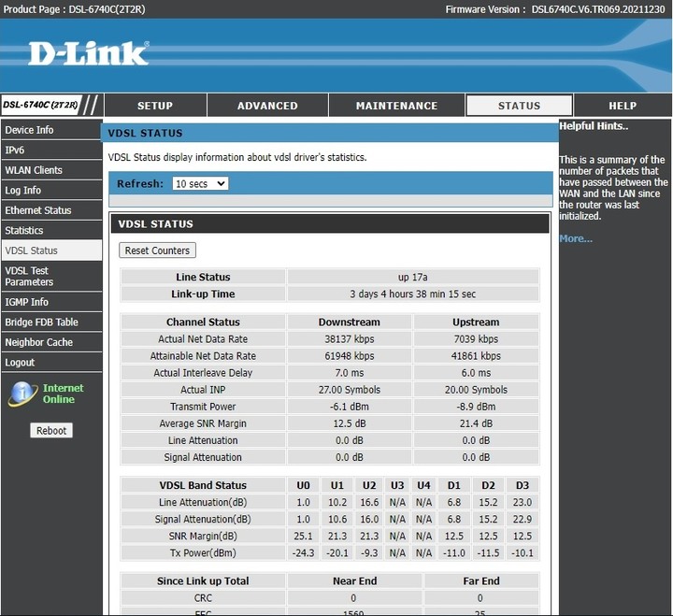Go to the IPv6 sidebar page
The height and width of the screenshot is (616, 673).
(x=51, y=150)
